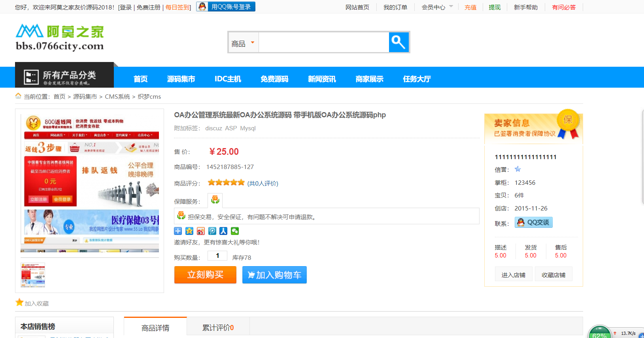Viewport: 644px width, 338px height.
Task: Click the 保障服务 guarantee icon tab
Action: 215,200
